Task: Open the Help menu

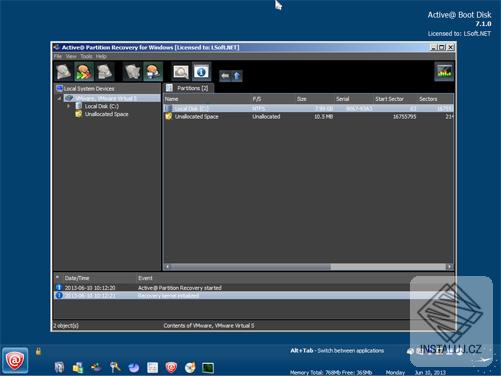Action: click(101, 56)
